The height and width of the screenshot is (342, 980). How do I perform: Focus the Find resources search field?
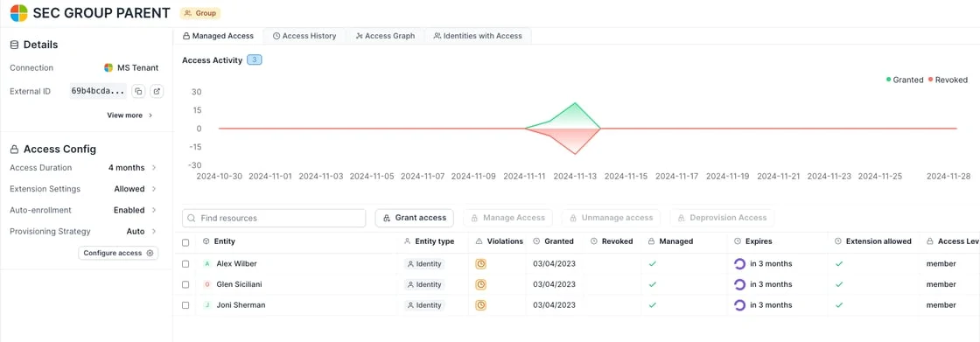(x=274, y=218)
